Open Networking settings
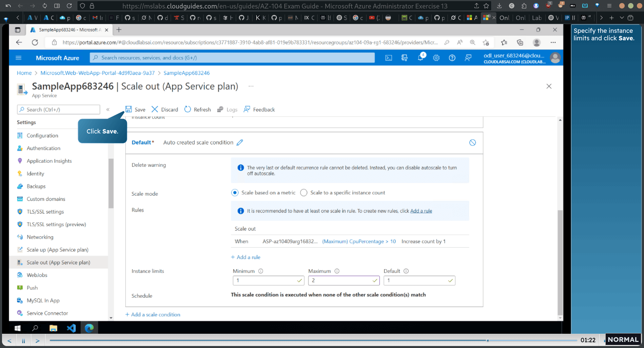The image size is (644, 348). (40, 237)
